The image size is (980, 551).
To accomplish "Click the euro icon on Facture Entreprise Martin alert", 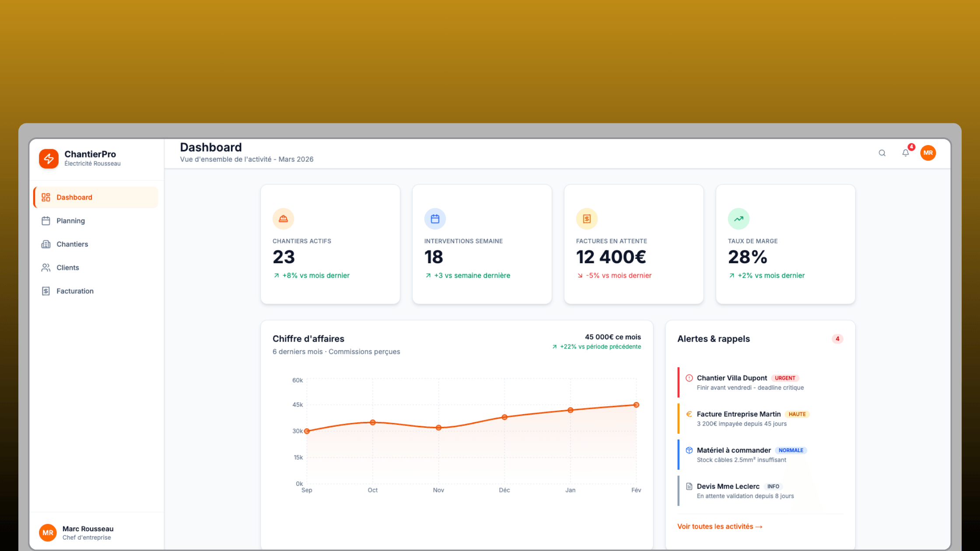I will tap(689, 413).
